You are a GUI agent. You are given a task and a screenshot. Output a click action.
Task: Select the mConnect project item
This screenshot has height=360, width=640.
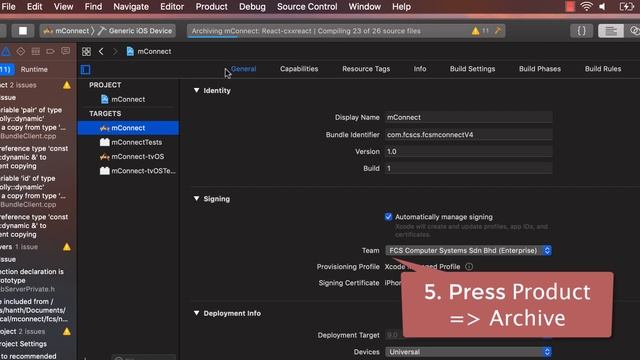(x=128, y=99)
